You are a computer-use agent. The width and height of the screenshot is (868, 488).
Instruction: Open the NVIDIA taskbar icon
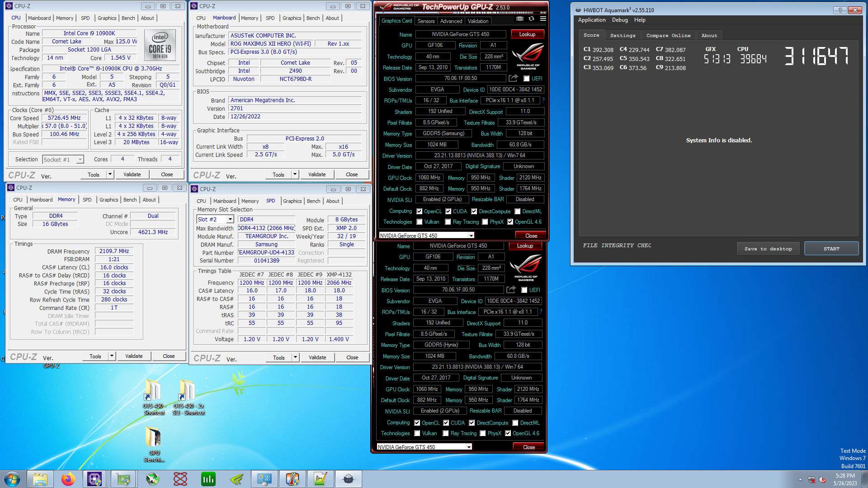(x=236, y=479)
